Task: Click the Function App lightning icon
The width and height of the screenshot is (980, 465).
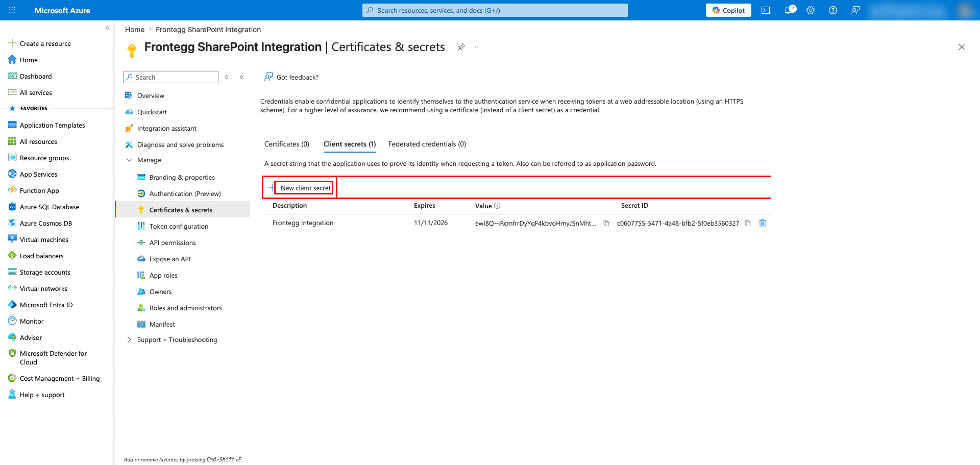Action: coord(12,190)
